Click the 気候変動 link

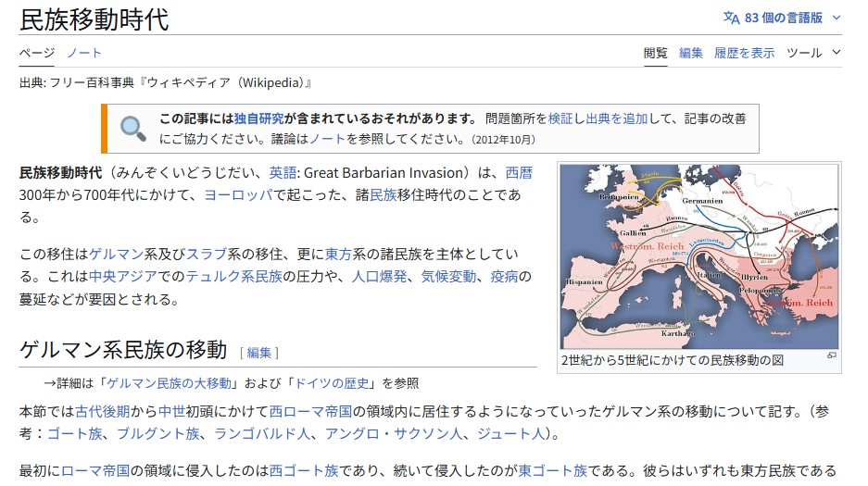click(448, 276)
